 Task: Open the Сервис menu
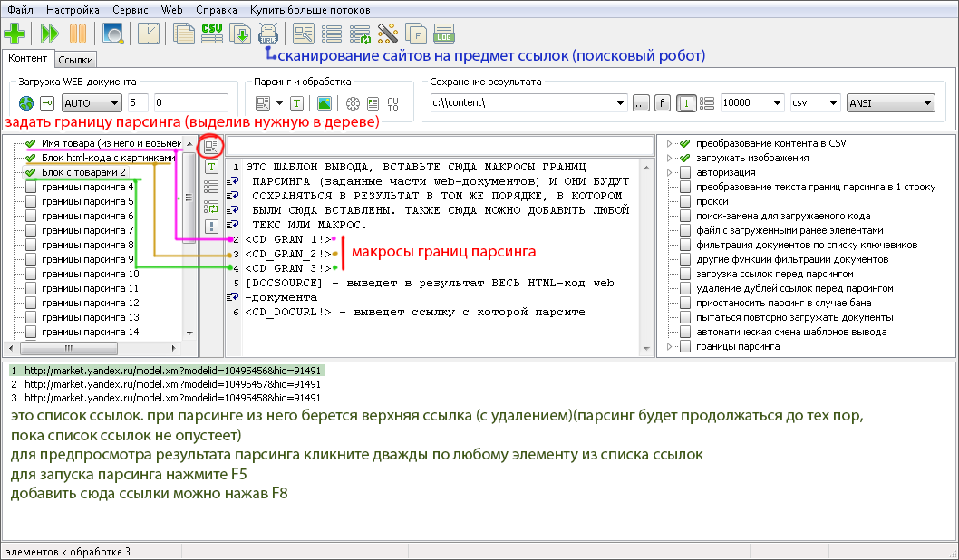[x=130, y=9]
